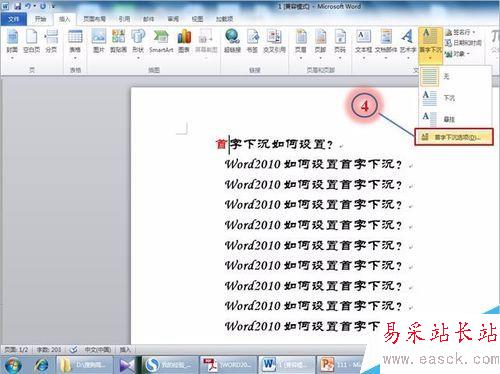Open the 形状 (Shapes) gallery
This screenshot has width=500, height=374.
click(x=138, y=43)
